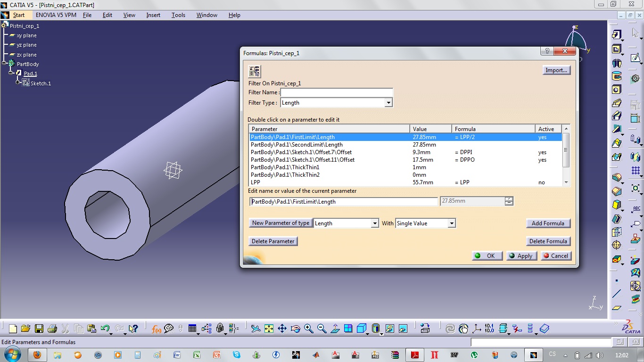Select the ThickThin1 parameter row
Image resolution: width=644 pixels, height=362 pixels.
405,167
